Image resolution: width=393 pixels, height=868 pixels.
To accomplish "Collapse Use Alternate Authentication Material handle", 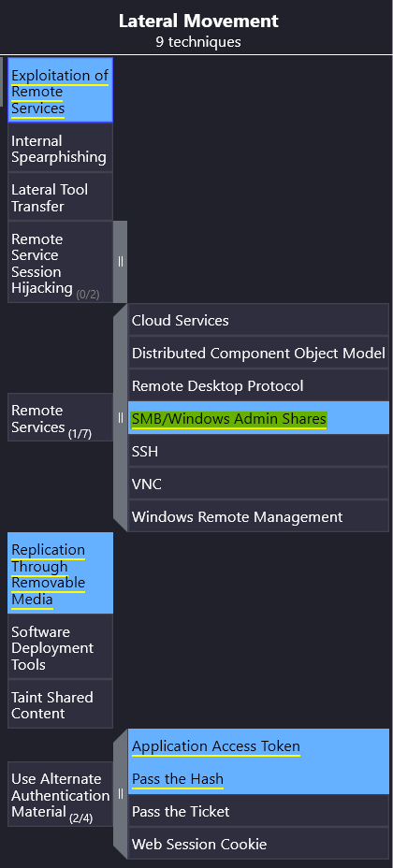I will 120,794.
